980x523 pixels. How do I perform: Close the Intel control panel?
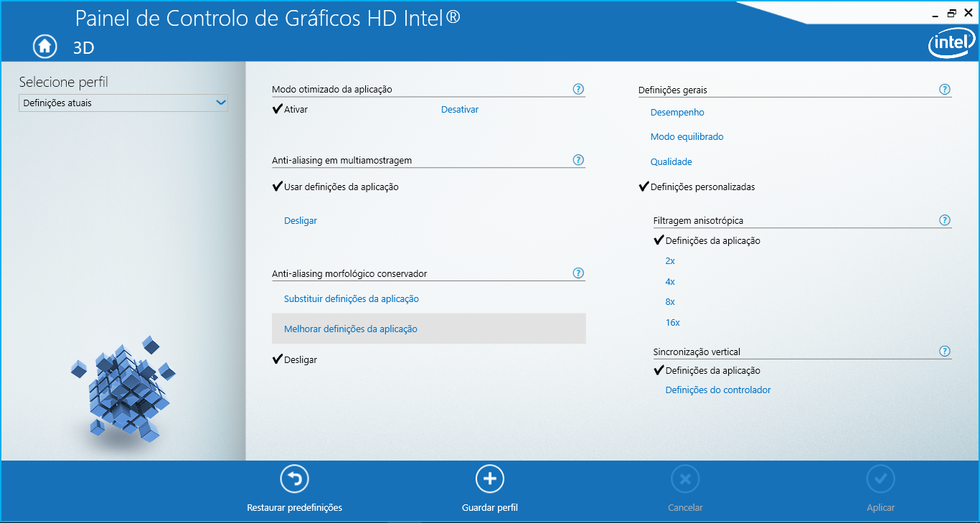(x=969, y=13)
